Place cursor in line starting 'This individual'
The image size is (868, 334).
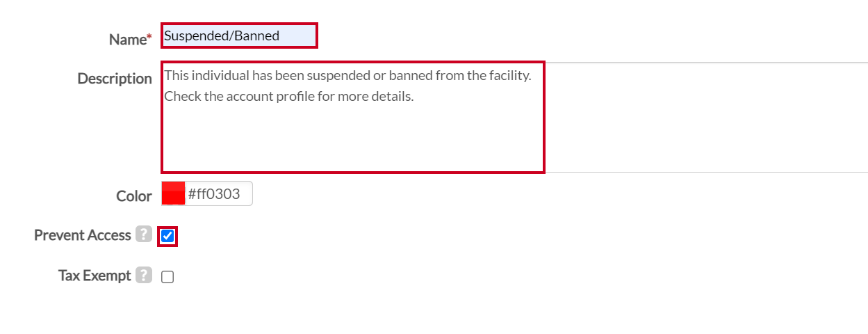tap(347, 75)
